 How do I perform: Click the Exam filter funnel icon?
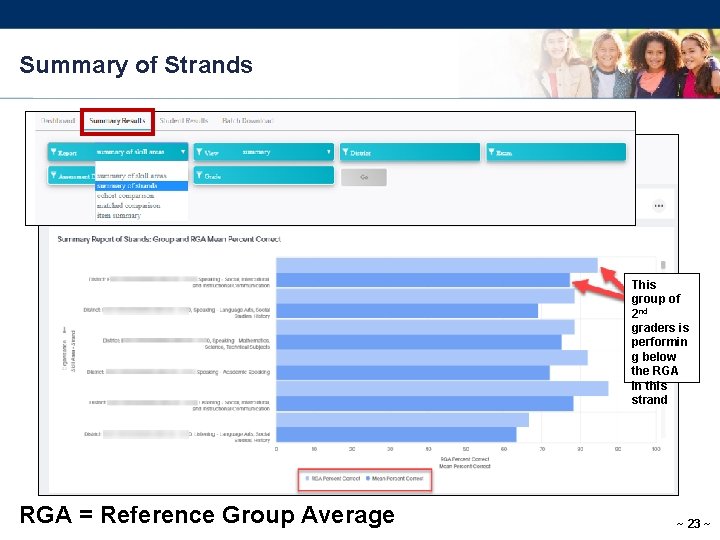coord(491,151)
